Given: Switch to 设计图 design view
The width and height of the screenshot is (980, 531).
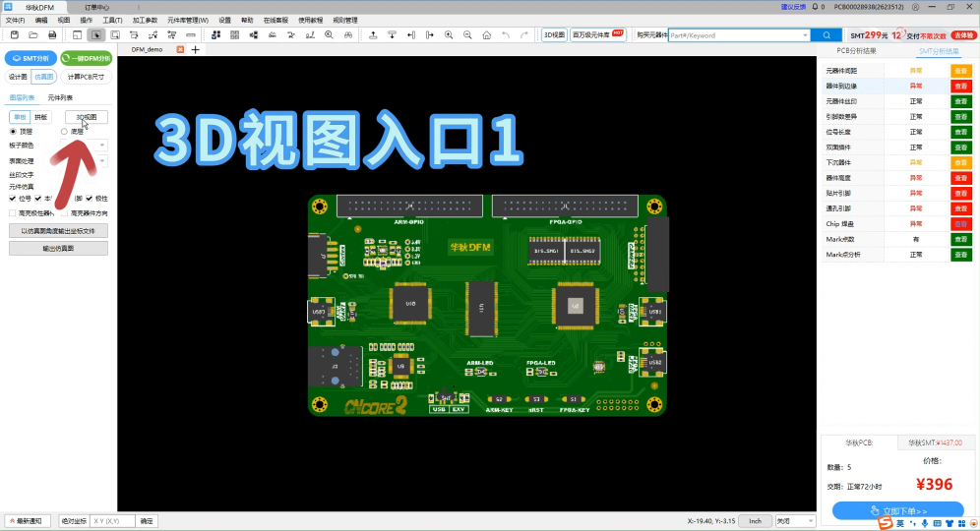Looking at the screenshot, I should click(x=18, y=77).
